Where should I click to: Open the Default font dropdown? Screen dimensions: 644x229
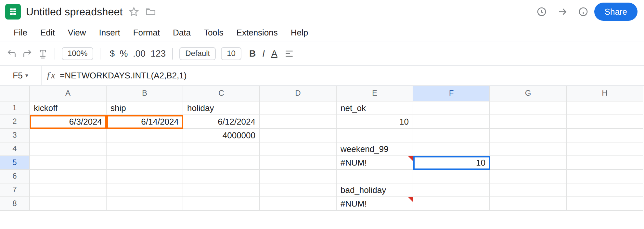coord(198,53)
